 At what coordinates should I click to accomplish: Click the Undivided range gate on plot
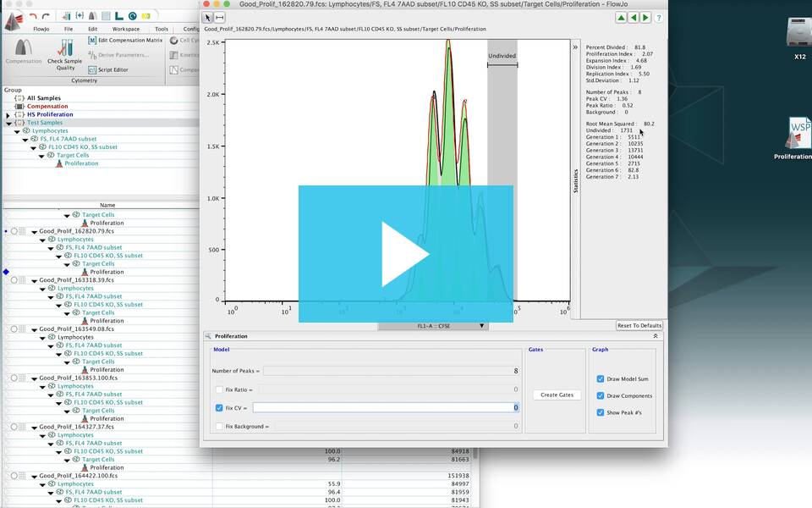point(502,65)
